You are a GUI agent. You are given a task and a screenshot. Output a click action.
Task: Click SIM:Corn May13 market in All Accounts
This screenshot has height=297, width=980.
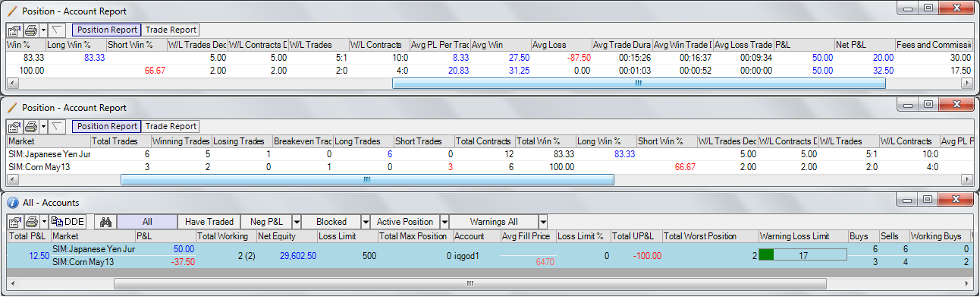click(83, 262)
